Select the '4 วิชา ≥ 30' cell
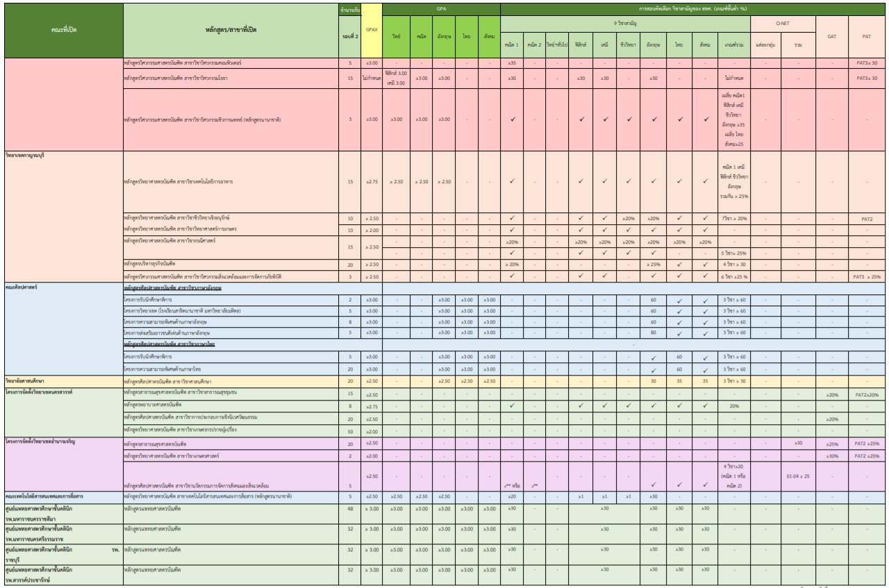 pos(733,264)
